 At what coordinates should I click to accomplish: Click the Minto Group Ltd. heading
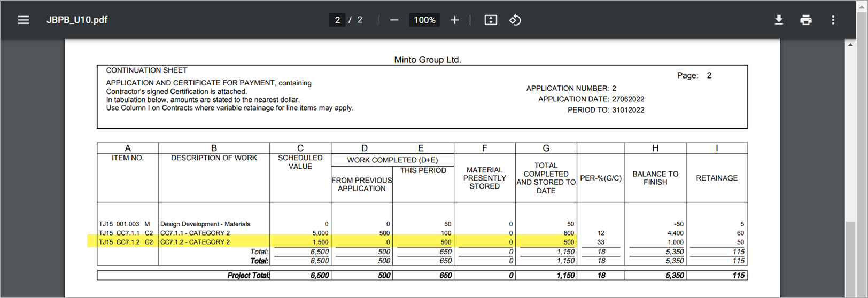[427, 60]
